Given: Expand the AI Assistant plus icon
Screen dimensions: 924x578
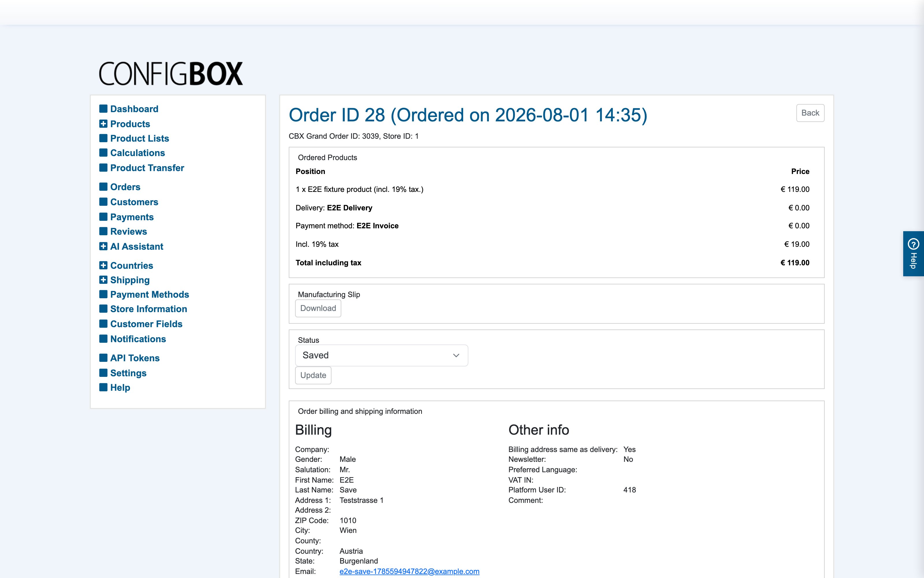Looking at the screenshot, I should point(103,246).
